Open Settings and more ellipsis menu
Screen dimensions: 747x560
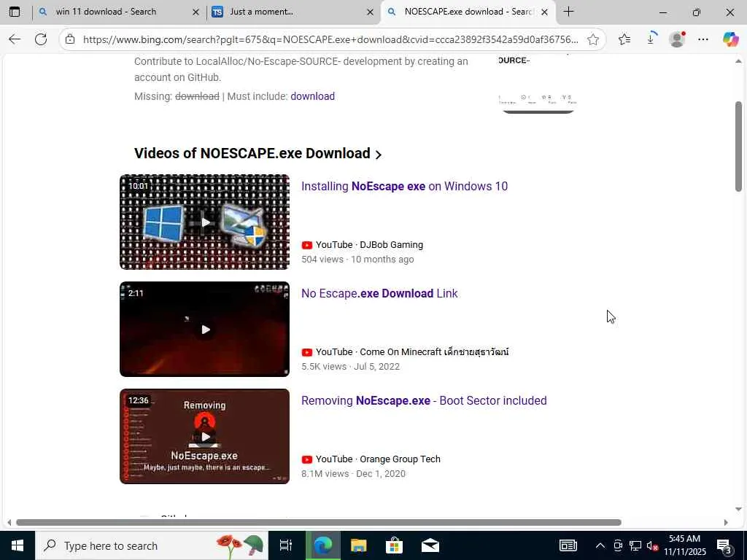pos(703,39)
